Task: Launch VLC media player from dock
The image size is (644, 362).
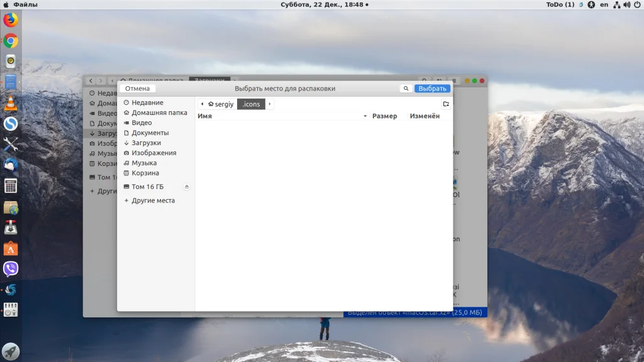Action: (x=11, y=103)
